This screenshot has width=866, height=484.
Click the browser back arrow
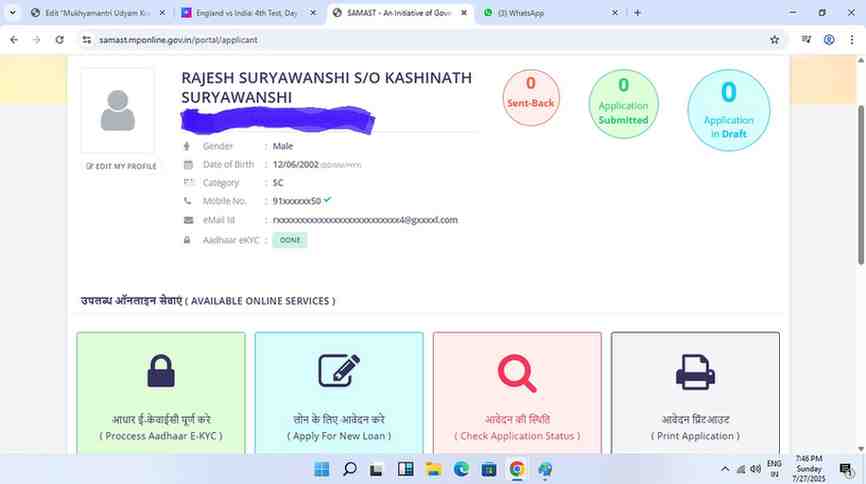(14, 40)
